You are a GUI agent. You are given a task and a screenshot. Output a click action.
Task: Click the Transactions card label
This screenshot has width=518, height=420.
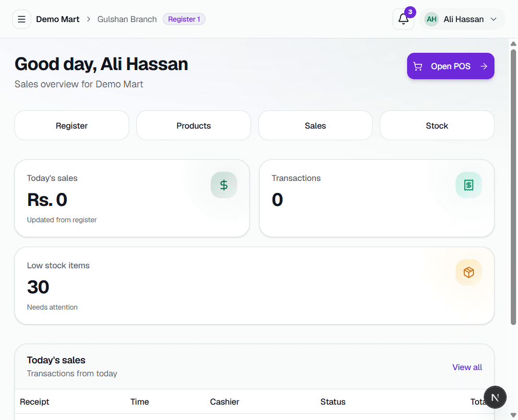click(296, 178)
